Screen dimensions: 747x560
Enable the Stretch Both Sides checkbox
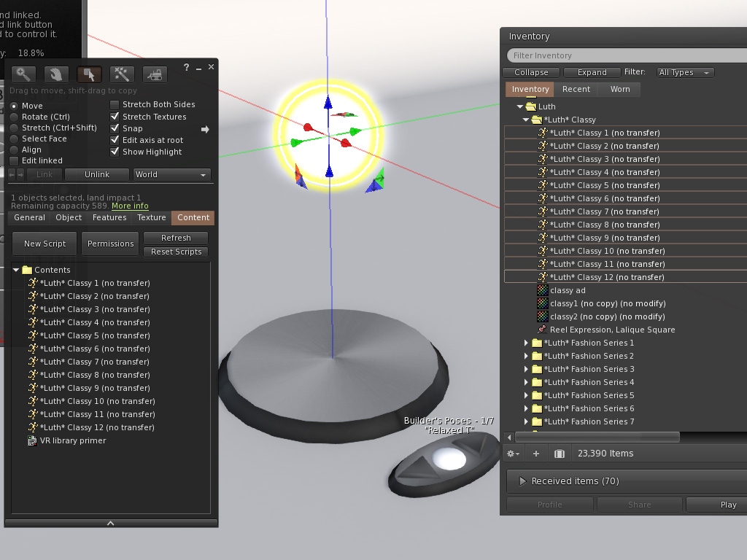pyautogui.click(x=115, y=105)
